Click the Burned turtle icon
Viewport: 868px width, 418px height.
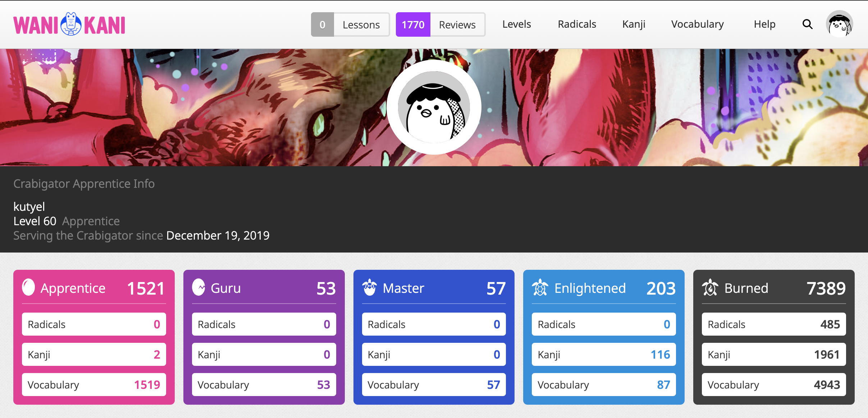(710, 288)
